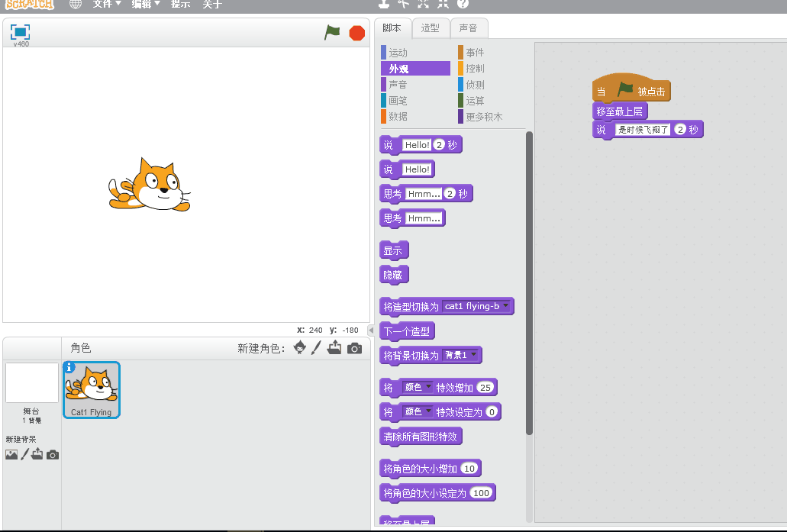Click the block help question mark icon

463,4
